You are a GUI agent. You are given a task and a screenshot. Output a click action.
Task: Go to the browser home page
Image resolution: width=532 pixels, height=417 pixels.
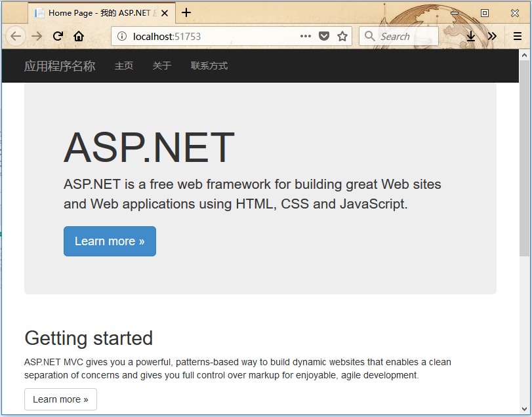coord(79,36)
